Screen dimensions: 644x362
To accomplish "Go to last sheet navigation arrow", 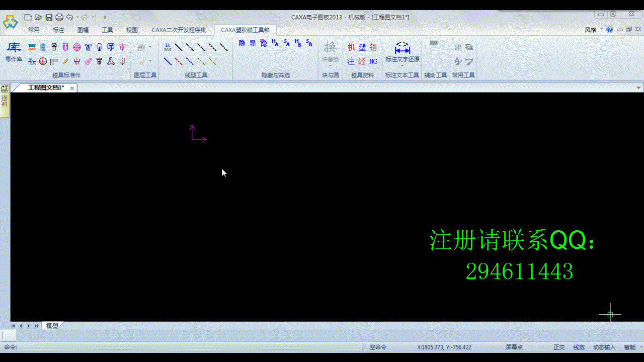I will point(36,326).
